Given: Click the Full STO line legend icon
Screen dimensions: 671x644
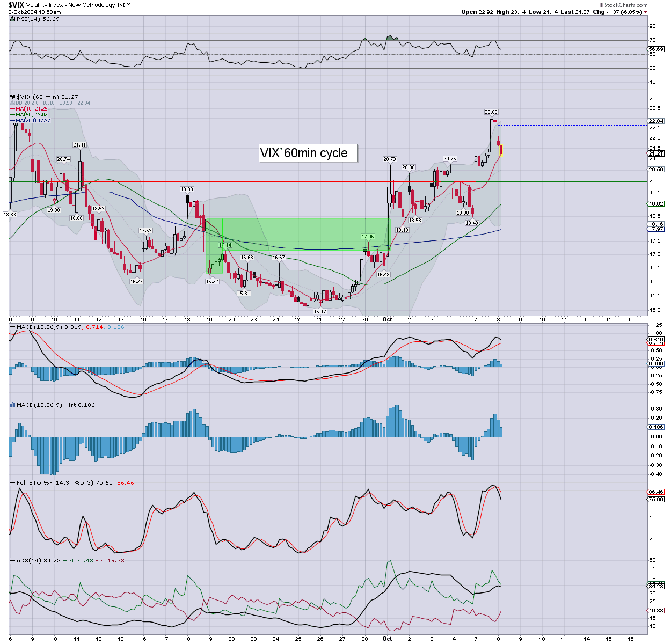Looking at the screenshot, I should tap(12, 483).
